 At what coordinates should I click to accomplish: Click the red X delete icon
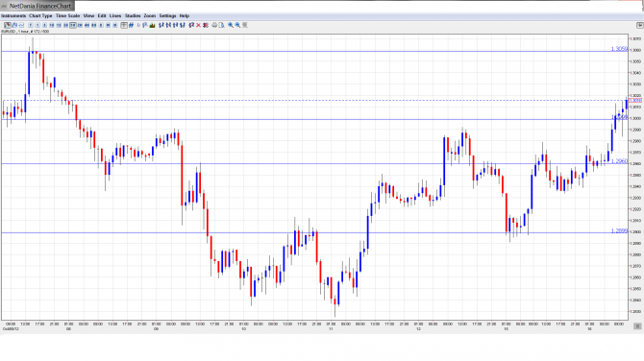(x=198, y=25)
